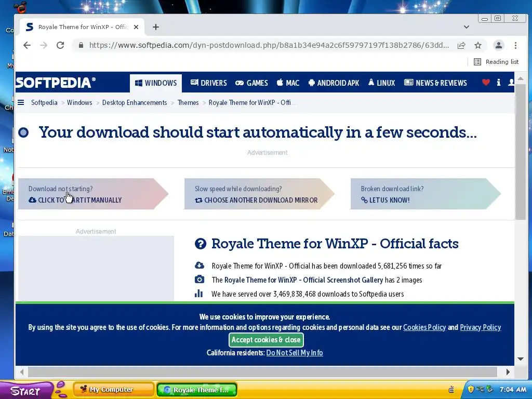Click the vertical scrollbar thumb
Image resolution: width=532 pixels, height=399 pixels.
(x=521, y=152)
